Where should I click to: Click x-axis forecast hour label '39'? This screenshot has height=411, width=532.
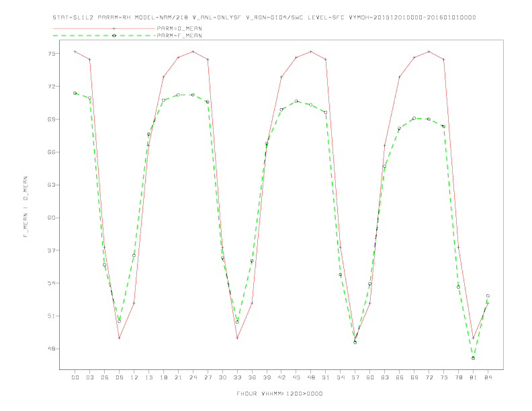[267, 377]
